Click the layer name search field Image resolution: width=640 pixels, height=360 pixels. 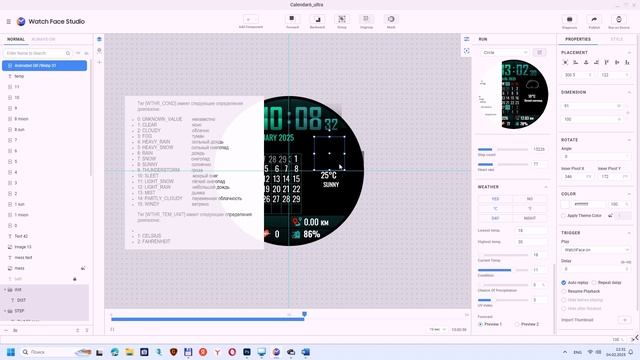[x=36, y=53]
